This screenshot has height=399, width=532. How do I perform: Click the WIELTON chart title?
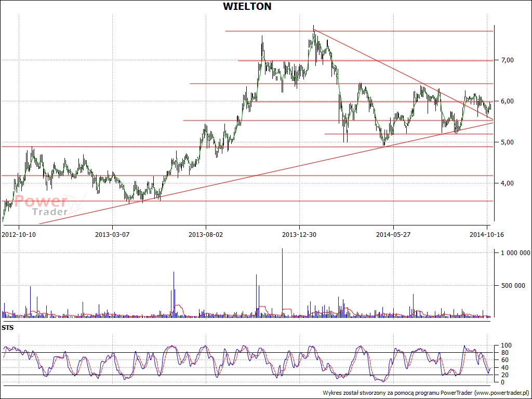click(x=247, y=6)
